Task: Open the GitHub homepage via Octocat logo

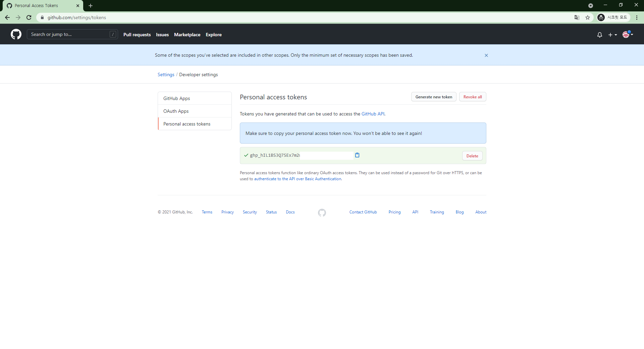Action: (16, 34)
